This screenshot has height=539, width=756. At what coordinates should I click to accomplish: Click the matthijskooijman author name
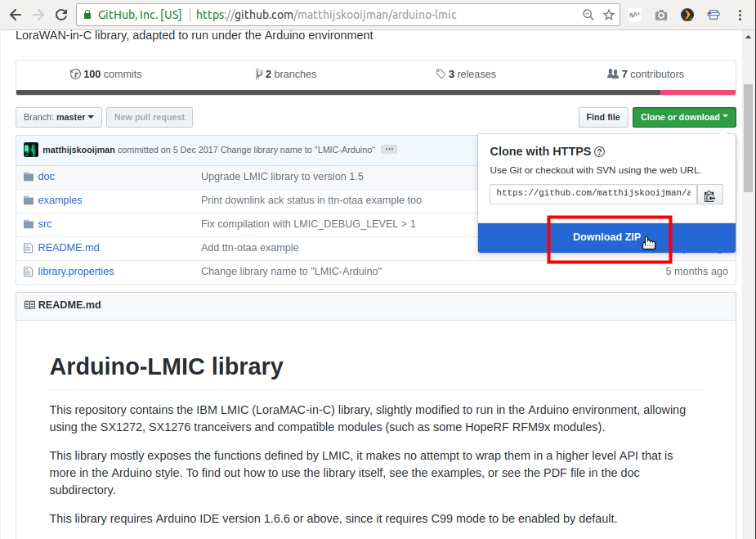pyautogui.click(x=78, y=150)
